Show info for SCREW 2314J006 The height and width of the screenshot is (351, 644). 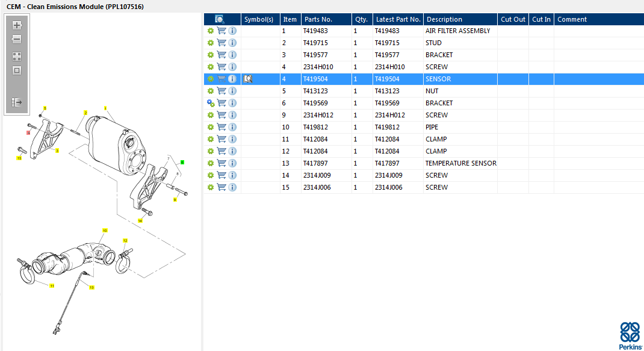pos(232,187)
